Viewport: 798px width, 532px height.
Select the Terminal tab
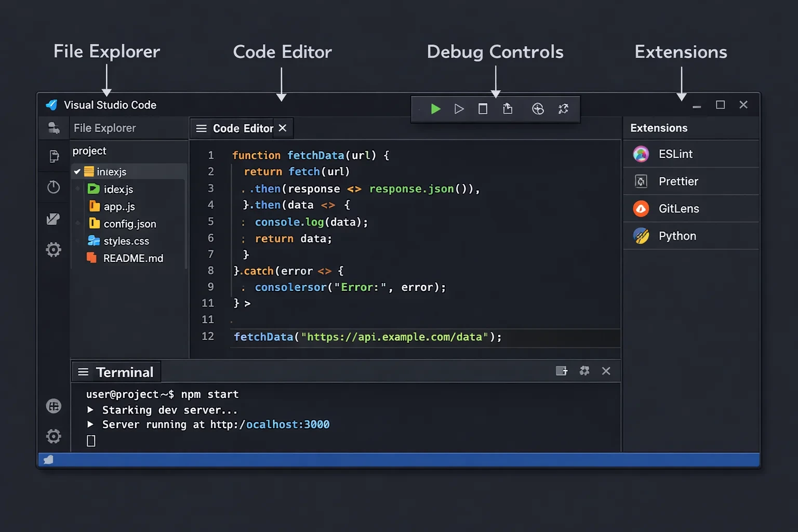(x=116, y=372)
